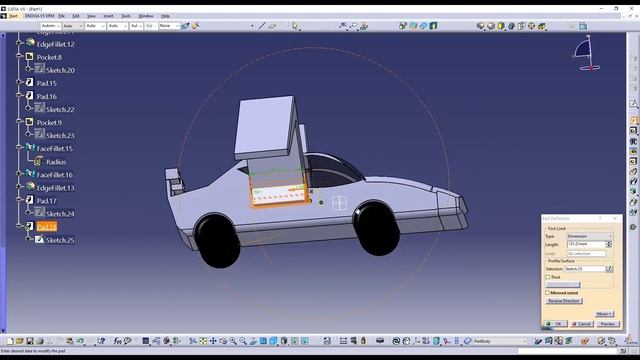Viewport: 640px width, 360px height.
Task: Open the File menu
Action: (62, 16)
